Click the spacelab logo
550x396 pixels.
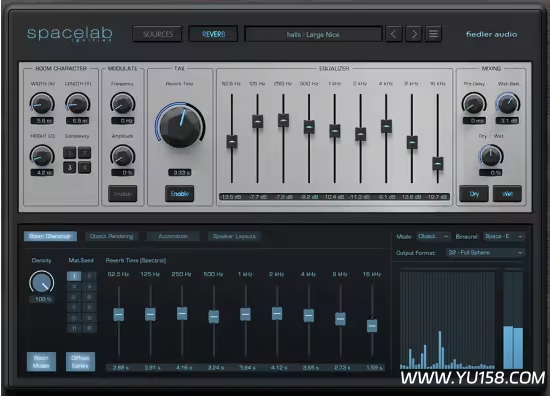point(70,34)
